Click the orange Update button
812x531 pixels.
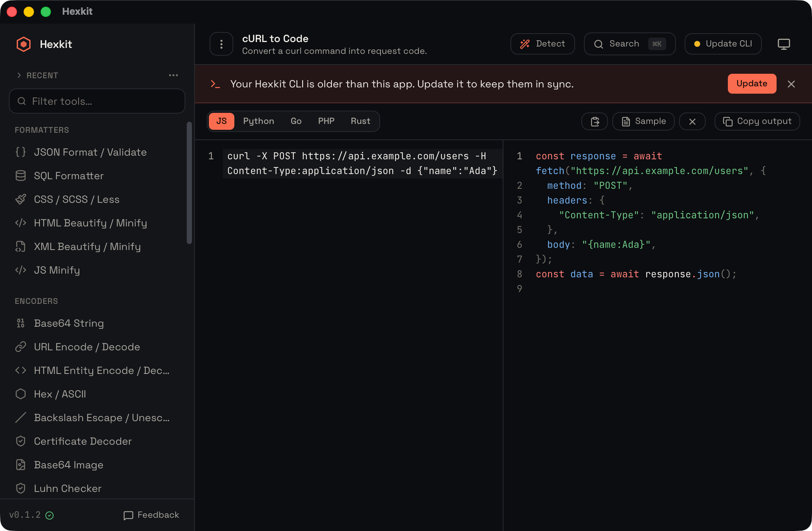click(x=752, y=84)
